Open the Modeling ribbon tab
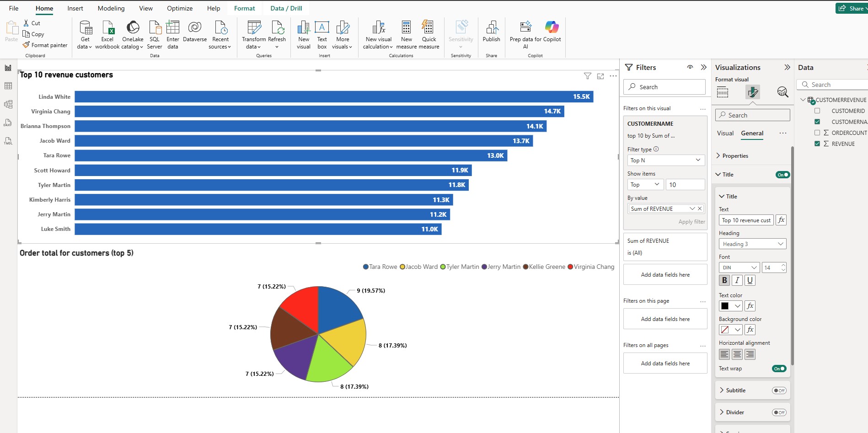Viewport: 868px width, 433px height. [x=111, y=8]
